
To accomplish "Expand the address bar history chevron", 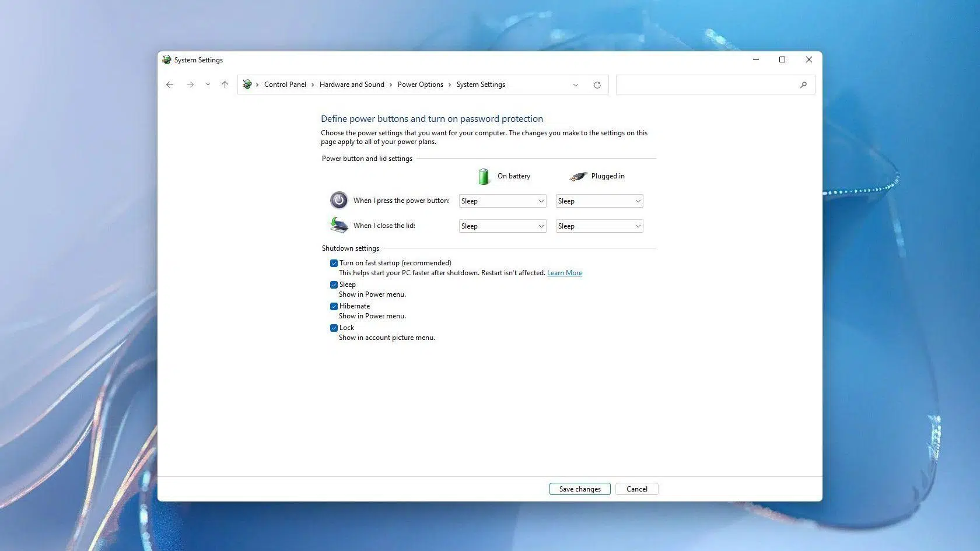I will (576, 85).
